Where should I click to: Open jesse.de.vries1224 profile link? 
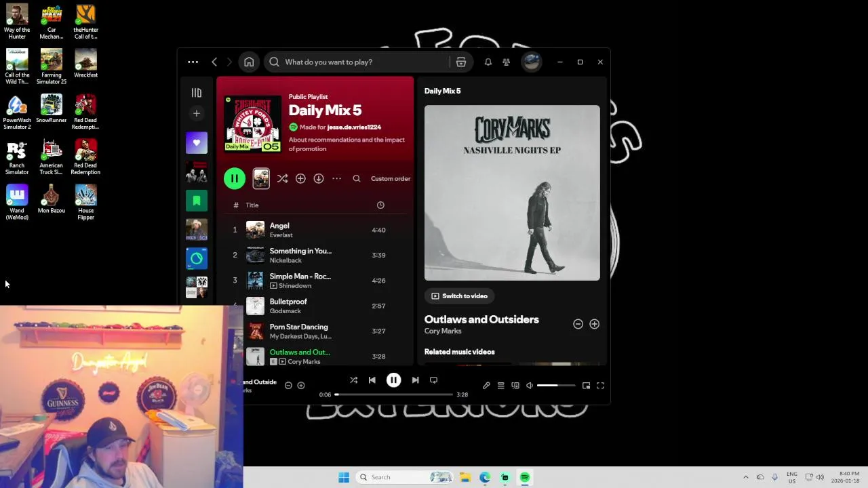354,127
